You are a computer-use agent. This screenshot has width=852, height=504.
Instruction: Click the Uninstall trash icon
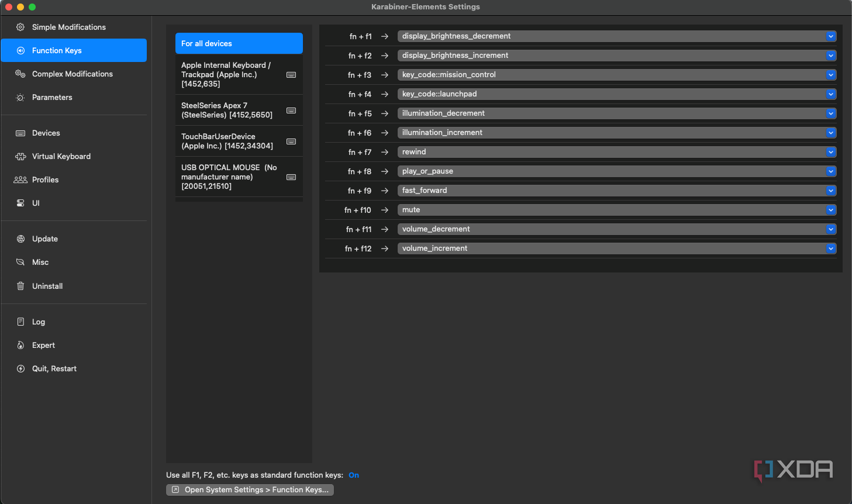pyautogui.click(x=20, y=286)
